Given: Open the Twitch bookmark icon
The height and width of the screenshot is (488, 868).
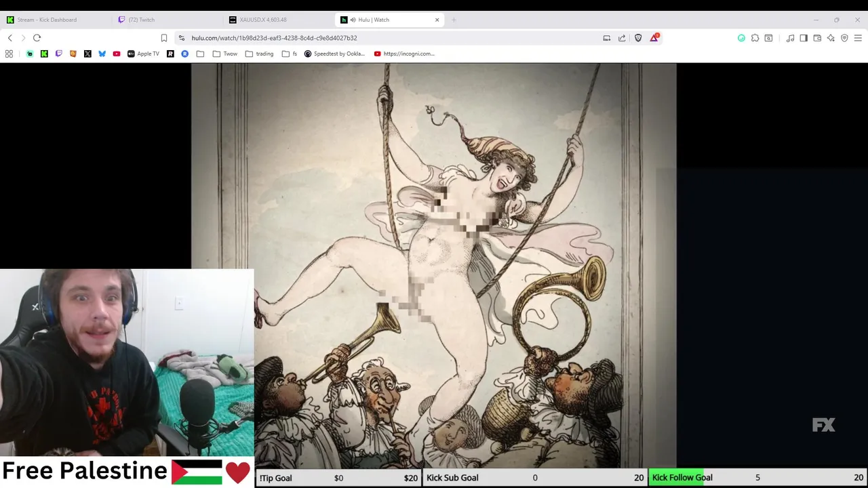Looking at the screenshot, I should [58, 54].
